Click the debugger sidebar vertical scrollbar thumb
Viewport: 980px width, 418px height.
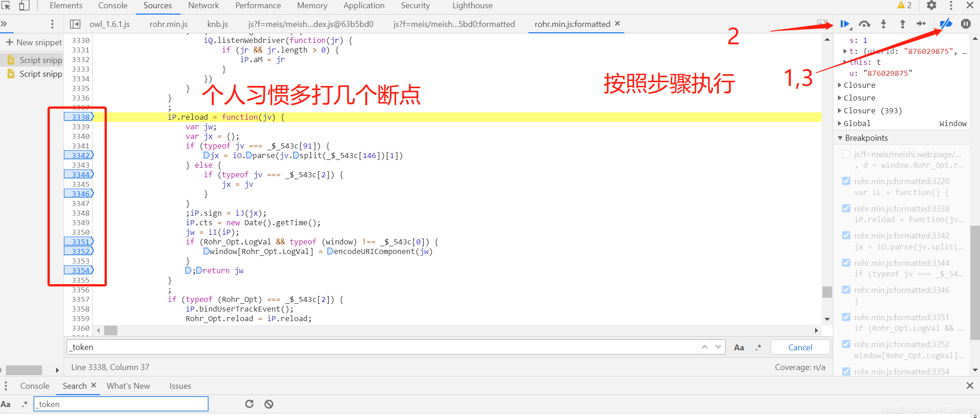click(x=975, y=282)
